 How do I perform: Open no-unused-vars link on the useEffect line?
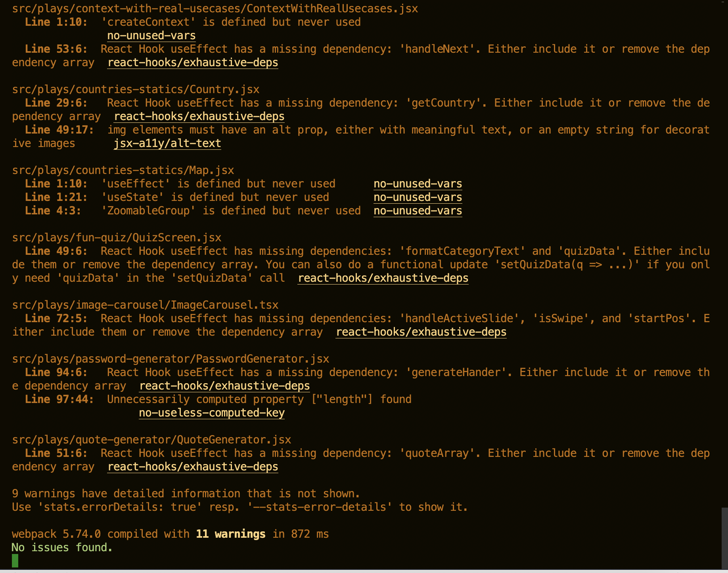pos(418,184)
